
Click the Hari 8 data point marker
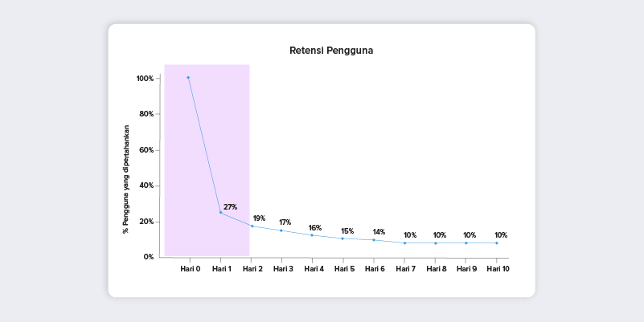436,243
